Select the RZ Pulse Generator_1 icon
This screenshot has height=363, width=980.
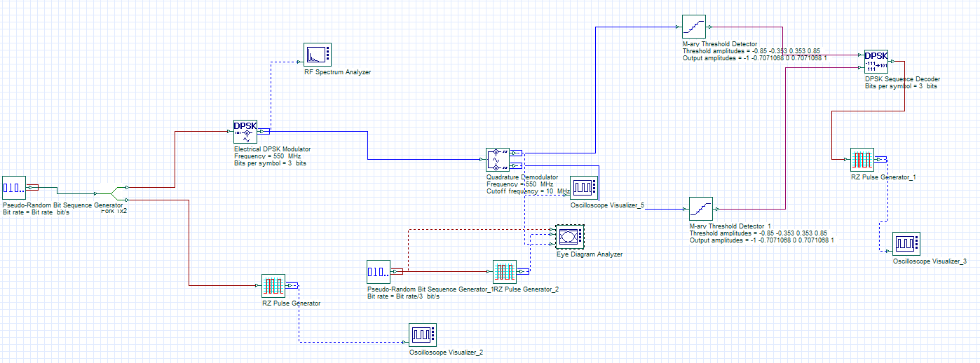(862, 160)
